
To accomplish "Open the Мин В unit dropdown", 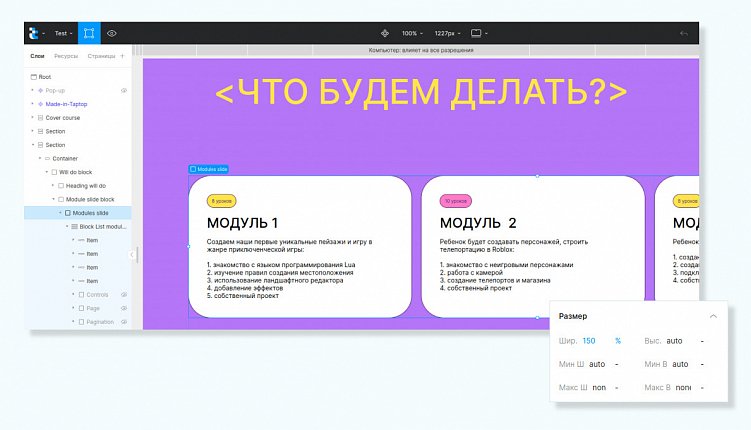I will [702, 364].
